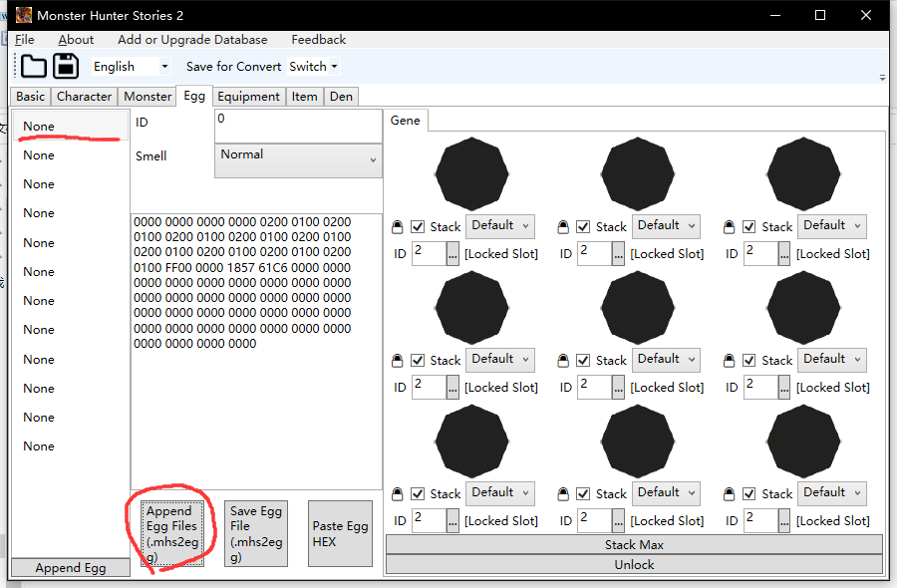897x588 pixels.
Task: Click the middle-left gene octagon image
Action: pyautogui.click(x=472, y=308)
